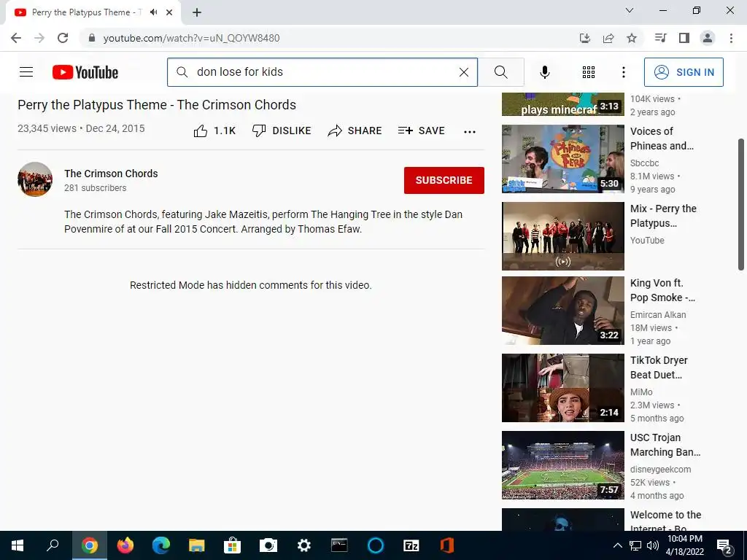Click the lock site-info icon

click(x=92, y=38)
